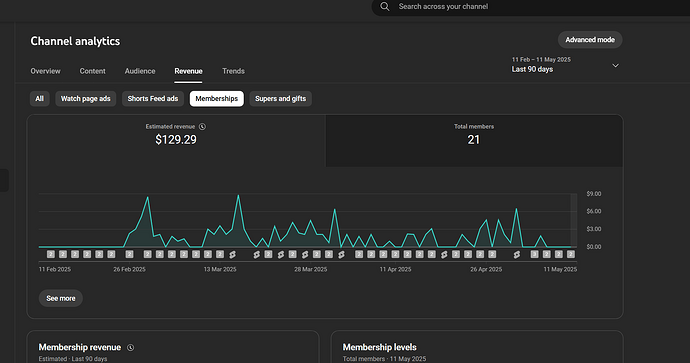690x363 pixels.
Task: Switch to the Audience tab
Action: (140, 71)
